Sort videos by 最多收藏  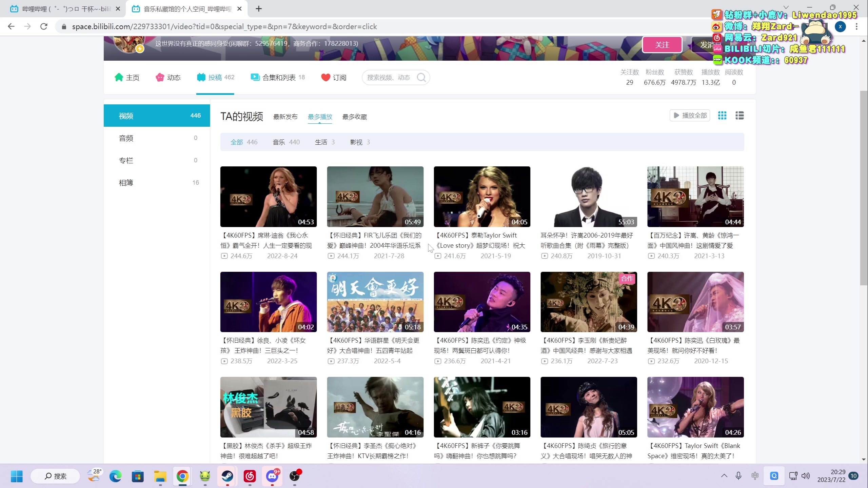[354, 117]
